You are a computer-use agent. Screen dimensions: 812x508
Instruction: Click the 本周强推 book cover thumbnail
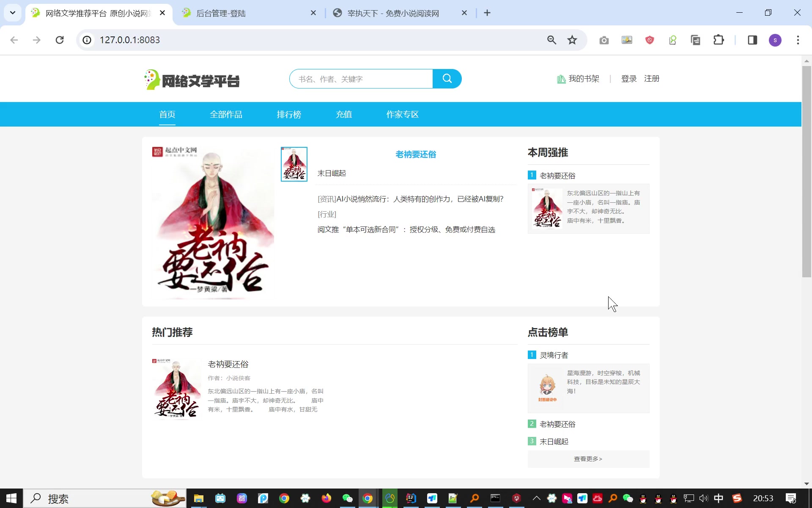coord(547,208)
